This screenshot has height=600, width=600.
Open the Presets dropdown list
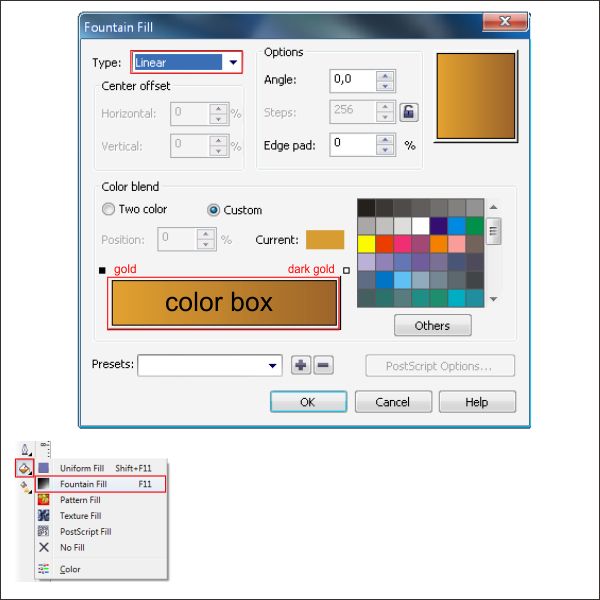point(210,365)
